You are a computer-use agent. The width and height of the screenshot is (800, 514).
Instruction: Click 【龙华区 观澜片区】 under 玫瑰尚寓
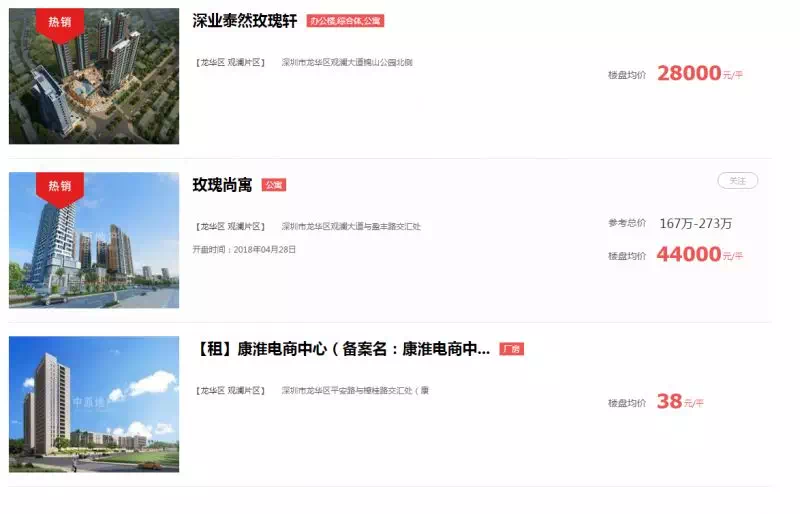(x=231, y=227)
